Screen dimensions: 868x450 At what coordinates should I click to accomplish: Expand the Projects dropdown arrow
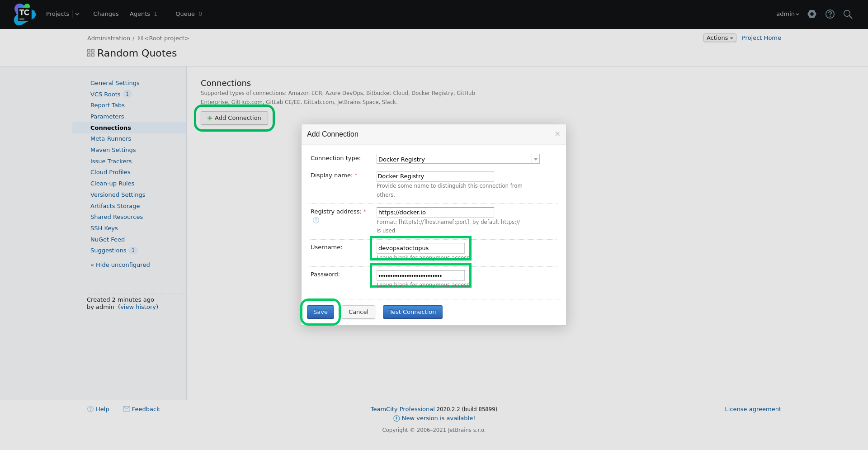point(77,14)
